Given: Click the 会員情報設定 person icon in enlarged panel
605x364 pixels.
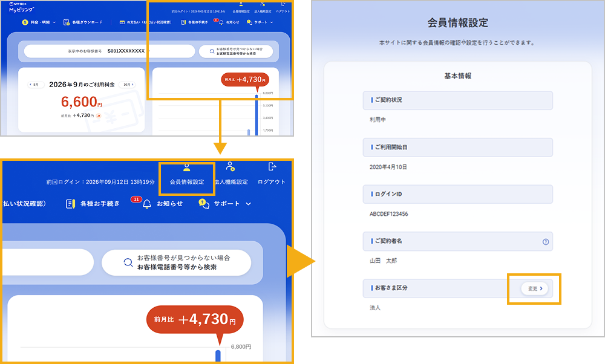Looking at the screenshot, I should point(187,167).
